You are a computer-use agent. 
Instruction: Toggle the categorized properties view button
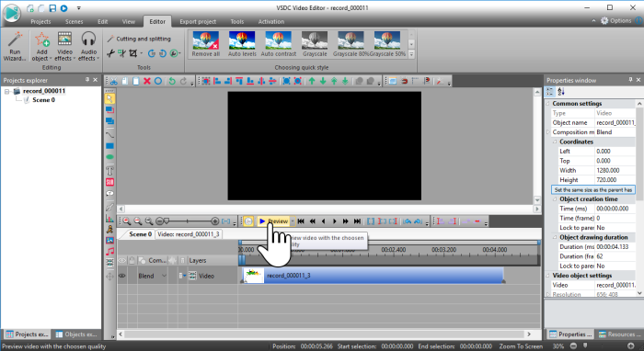pyautogui.click(x=550, y=92)
